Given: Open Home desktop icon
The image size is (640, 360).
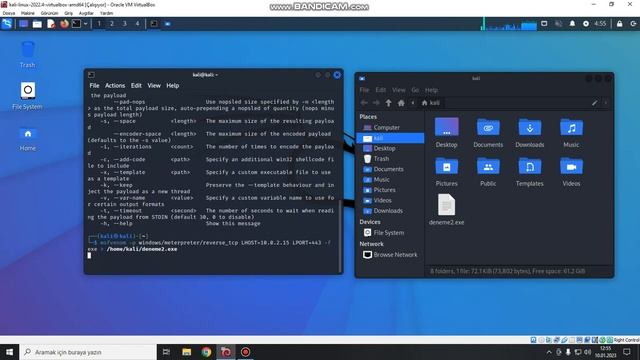Looking at the screenshot, I should pos(27,138).
